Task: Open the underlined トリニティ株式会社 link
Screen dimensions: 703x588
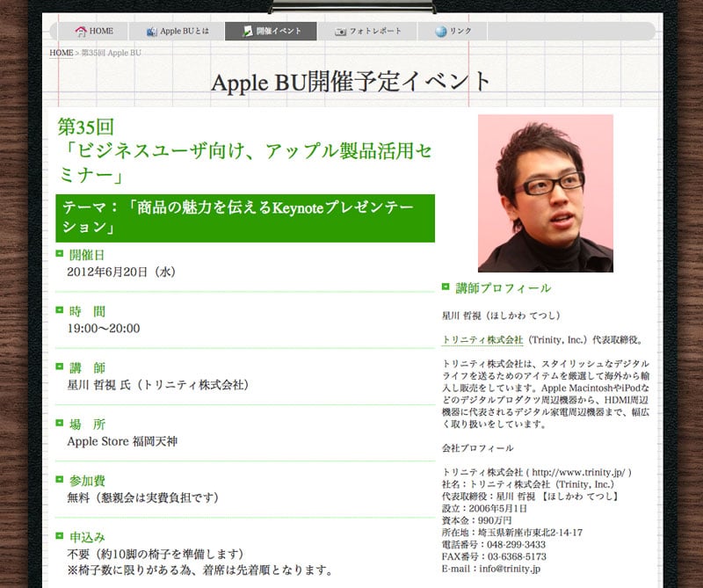Action: pyautogui.click(x=482, y=339)
